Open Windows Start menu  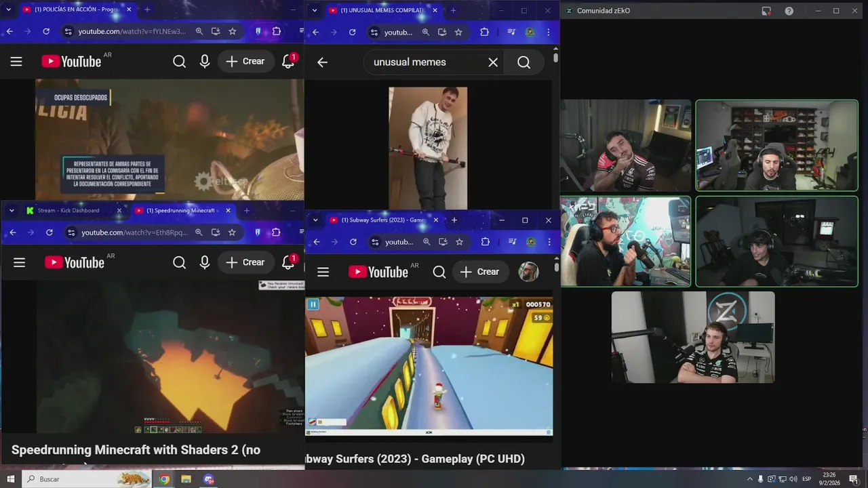pos(10,479)
